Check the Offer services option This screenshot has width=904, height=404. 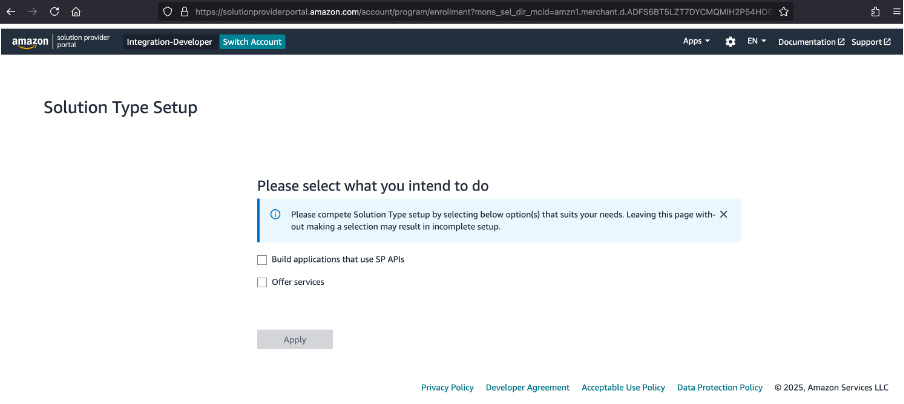[262, 282]
